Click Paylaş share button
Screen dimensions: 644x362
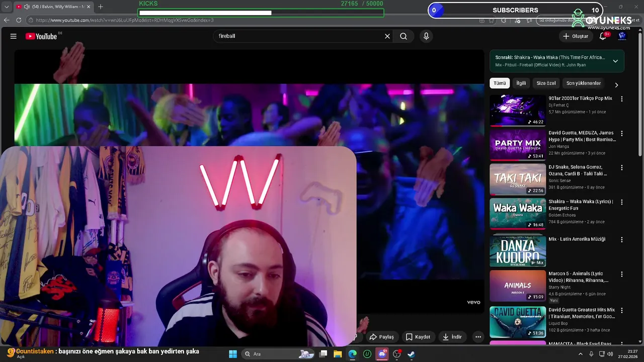pyautogui.click(x=381, y=337)
